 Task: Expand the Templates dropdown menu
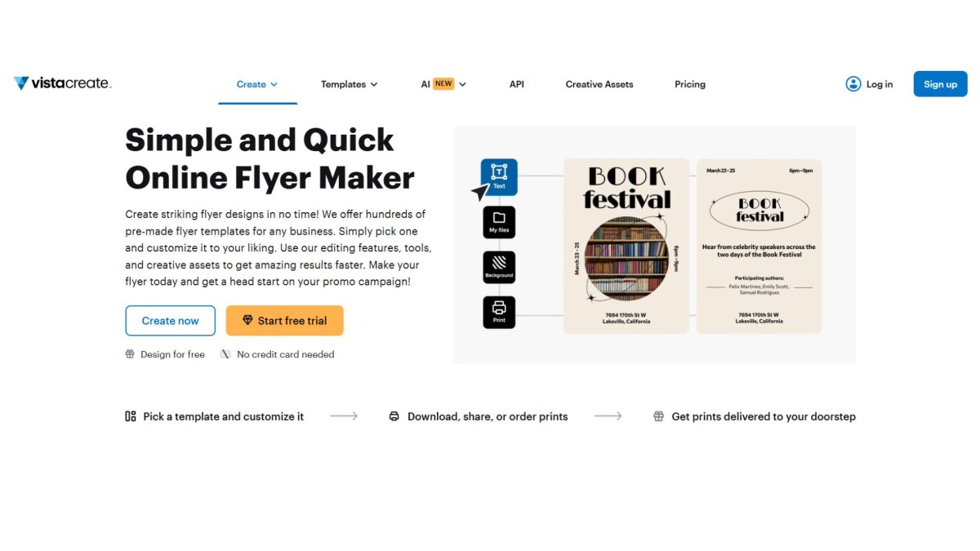tap(350, 84)
